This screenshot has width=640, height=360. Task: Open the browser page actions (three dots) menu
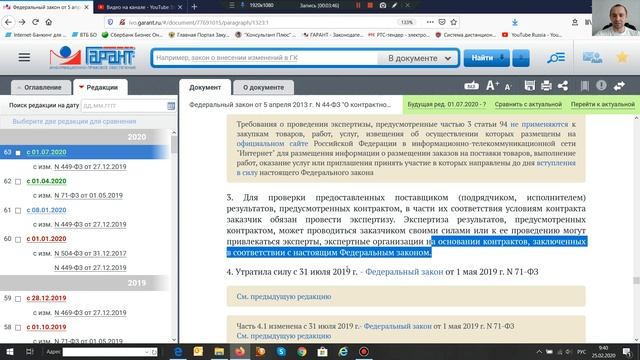(430, 22)
